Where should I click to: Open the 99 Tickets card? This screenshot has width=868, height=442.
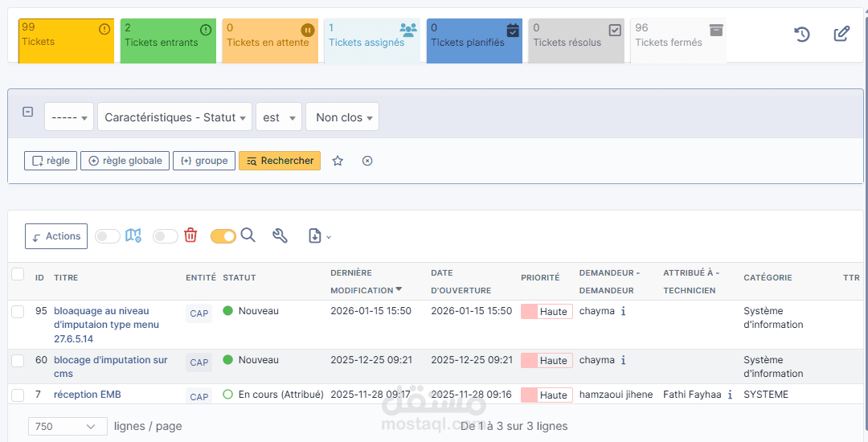(x=66, y=41)
